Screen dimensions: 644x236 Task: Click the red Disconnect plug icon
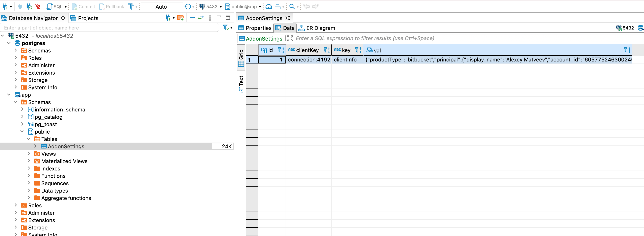(x=38, y=7)
